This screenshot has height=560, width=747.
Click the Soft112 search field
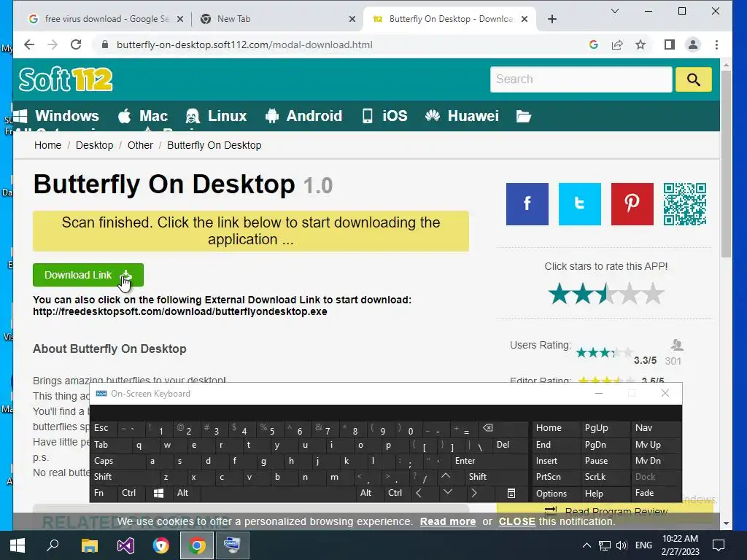pyautogui.click(x=581, y=79)
